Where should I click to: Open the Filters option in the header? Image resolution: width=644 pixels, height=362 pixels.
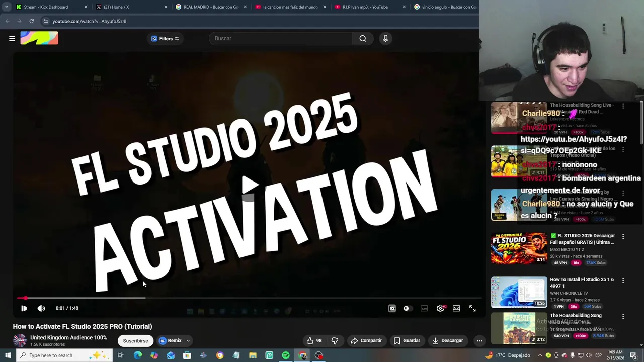(x=165, y=38)
